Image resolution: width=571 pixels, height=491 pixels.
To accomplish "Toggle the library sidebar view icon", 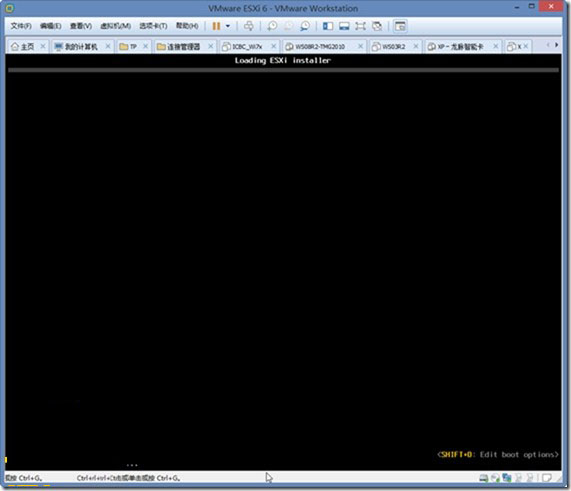I will 328,26.
